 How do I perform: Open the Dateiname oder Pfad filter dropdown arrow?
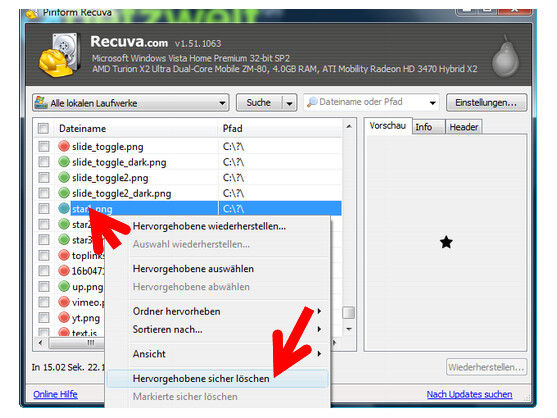tap(432, 103)
